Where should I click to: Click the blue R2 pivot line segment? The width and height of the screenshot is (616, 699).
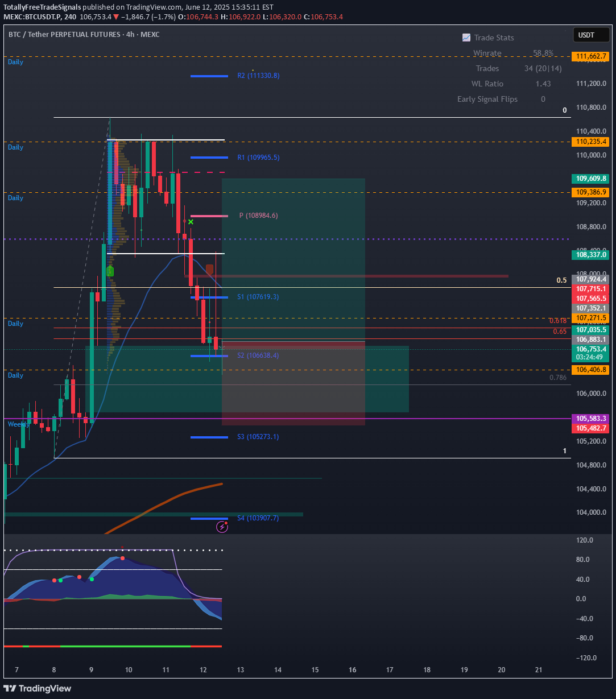click(x=209, y=76)
